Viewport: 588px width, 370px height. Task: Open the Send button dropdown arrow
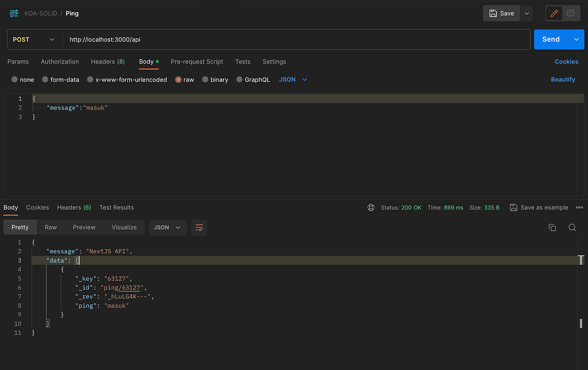(x=576, y=40)
